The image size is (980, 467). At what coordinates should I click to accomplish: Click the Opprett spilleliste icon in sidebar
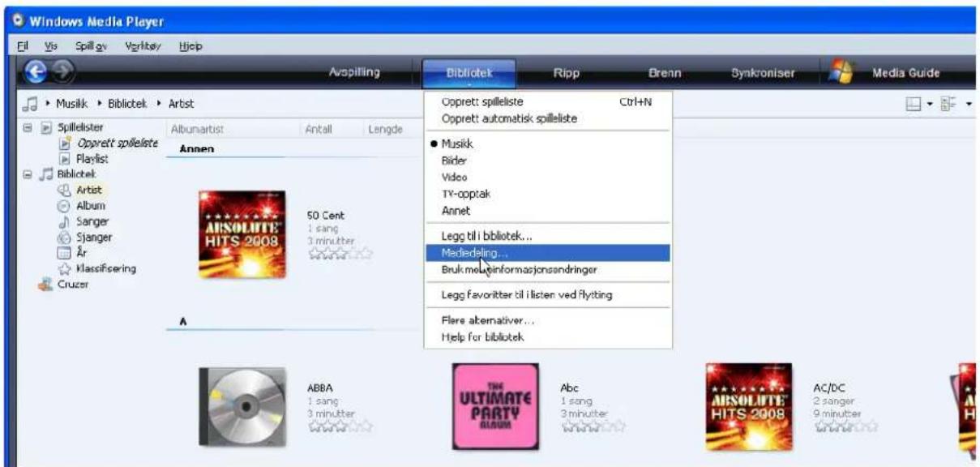[x=67, y=144]
